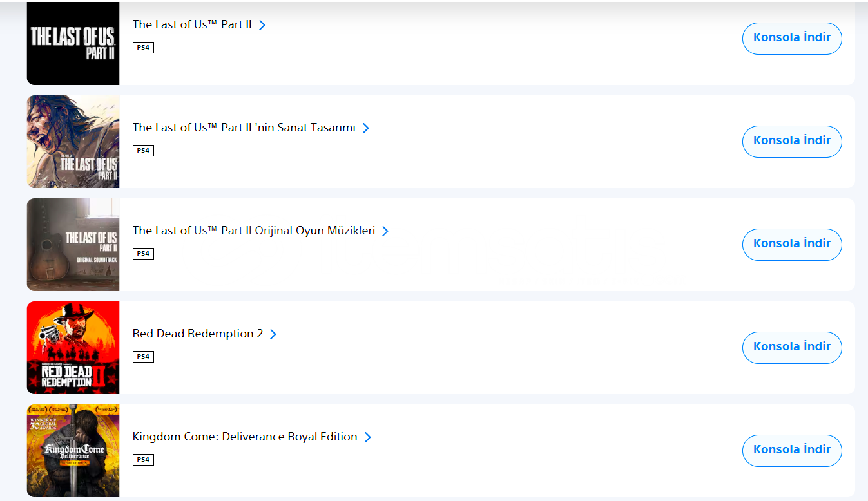868x501 pixels.
Task: Go to Part II Orijinal Oyun Müzikleri title
Action: [253, 231]
